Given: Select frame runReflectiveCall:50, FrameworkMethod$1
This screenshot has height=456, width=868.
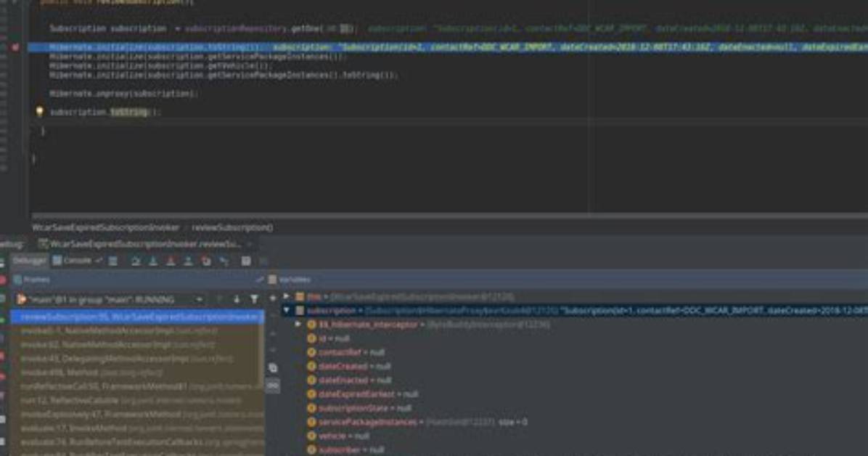Looking at the screenshot, I should [136, 387].
